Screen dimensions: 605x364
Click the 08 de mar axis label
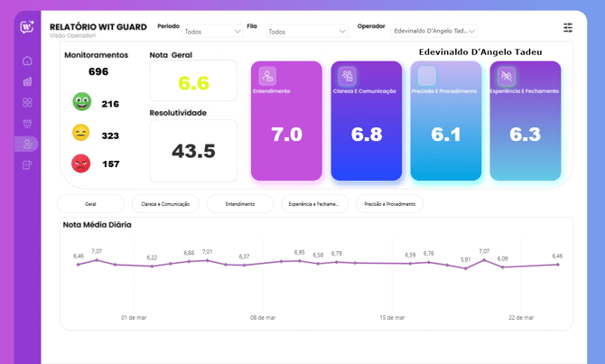click(x=263, y=318)
